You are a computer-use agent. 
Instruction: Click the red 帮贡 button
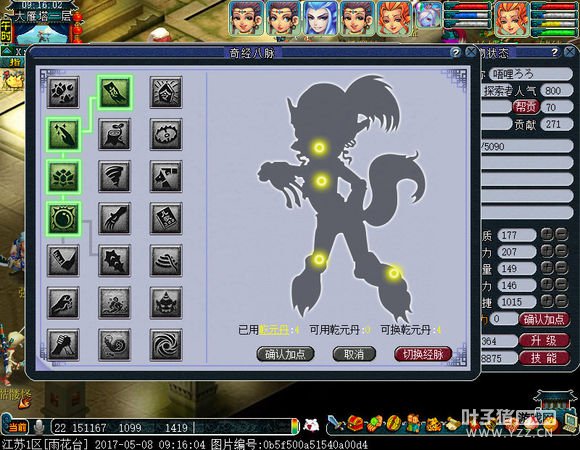[x=526, y=107]
